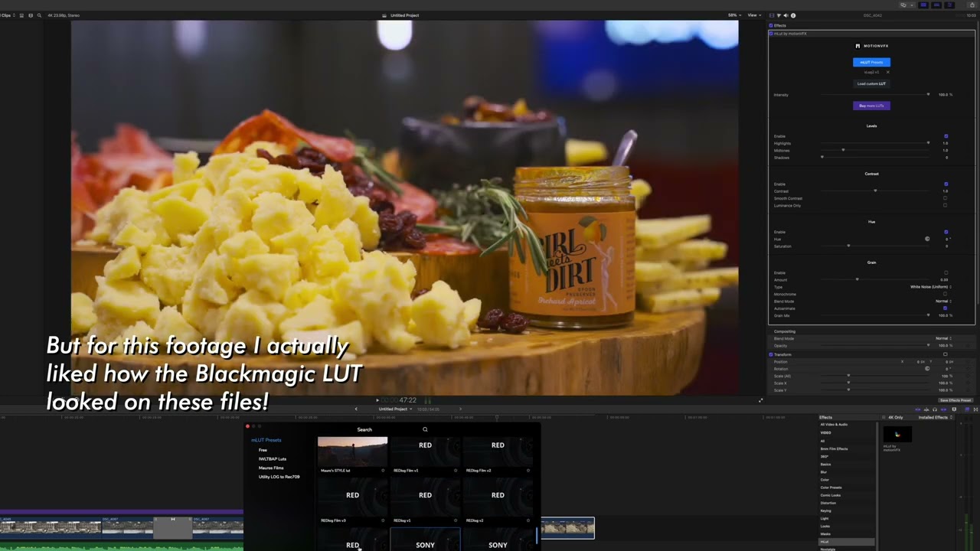Click the Intensity slider handle

pyautogui.click(x=928, y=95)
